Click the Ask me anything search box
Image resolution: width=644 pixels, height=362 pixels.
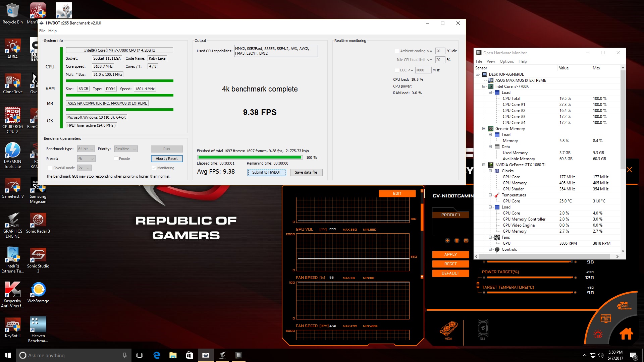click(74, 355)
